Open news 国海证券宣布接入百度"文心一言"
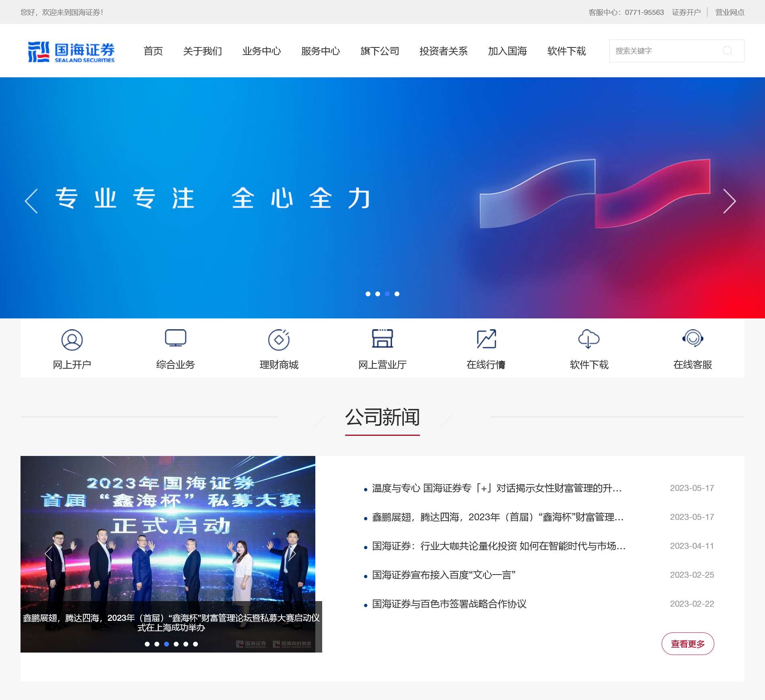 444,575
